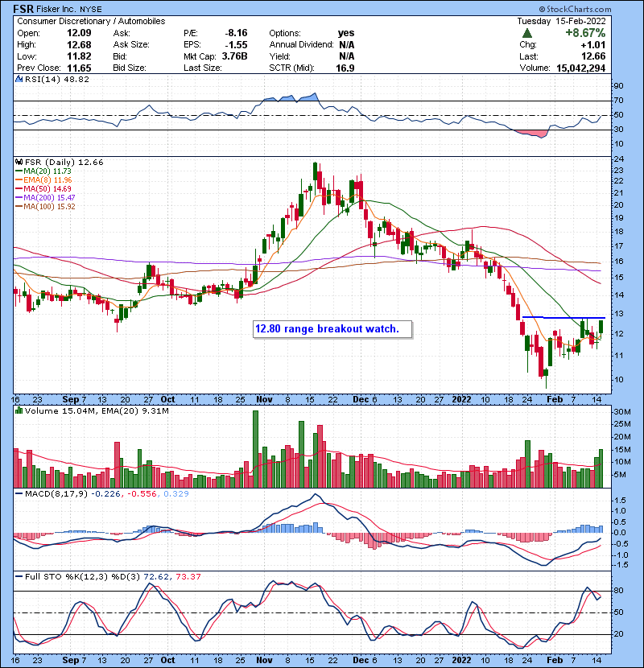644x668 pixels.
Task: Click the SCTR (Mid) 16.9 value
Action: pyautogui.click(x=345, y=68)
